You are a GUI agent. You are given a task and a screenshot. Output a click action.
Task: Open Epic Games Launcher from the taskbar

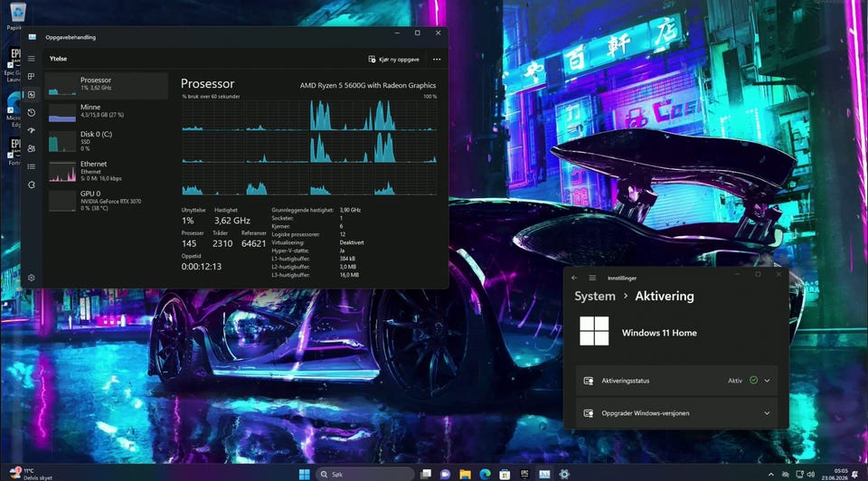coord(524,475)
